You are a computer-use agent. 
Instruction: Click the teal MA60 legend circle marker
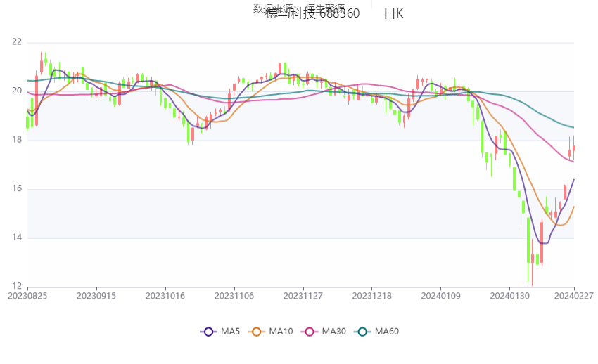click(x=360, y=332)
